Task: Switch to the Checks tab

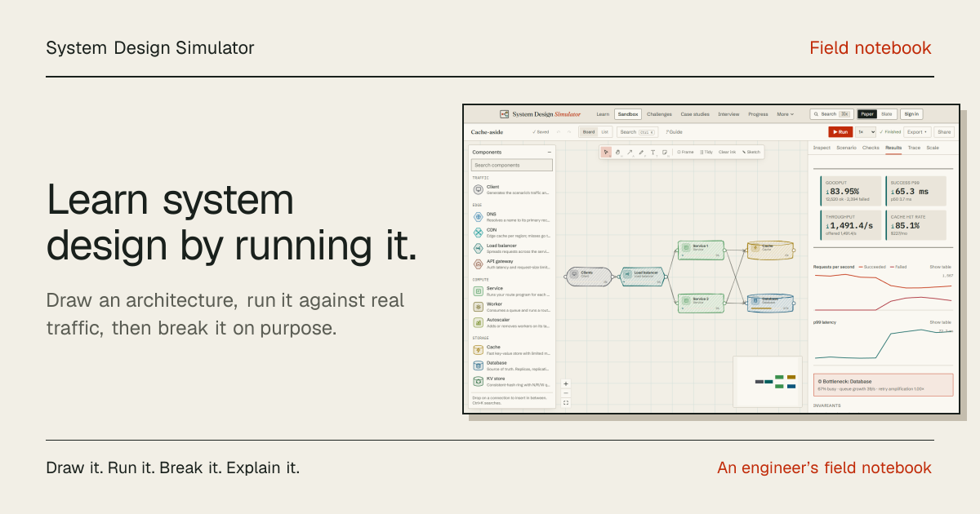Action: 871,148
